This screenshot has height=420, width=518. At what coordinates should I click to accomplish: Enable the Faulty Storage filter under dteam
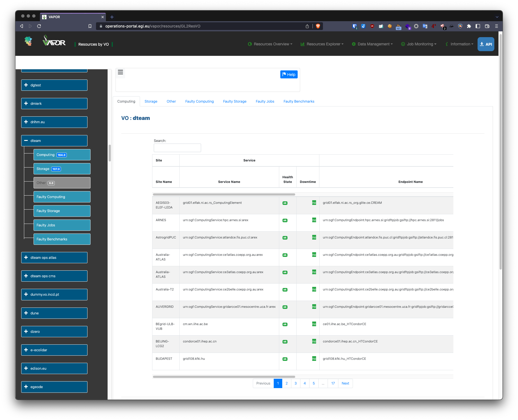pyautogui.click(x=62, y=211)
